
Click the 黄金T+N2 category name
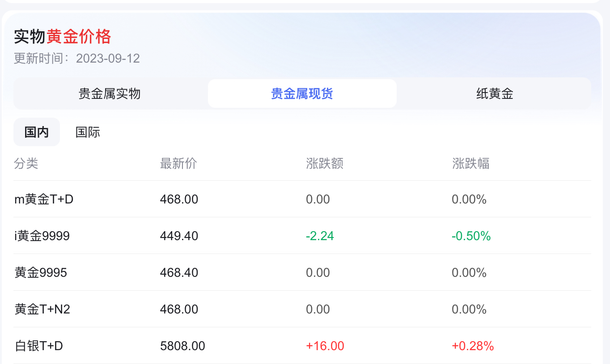42,309
